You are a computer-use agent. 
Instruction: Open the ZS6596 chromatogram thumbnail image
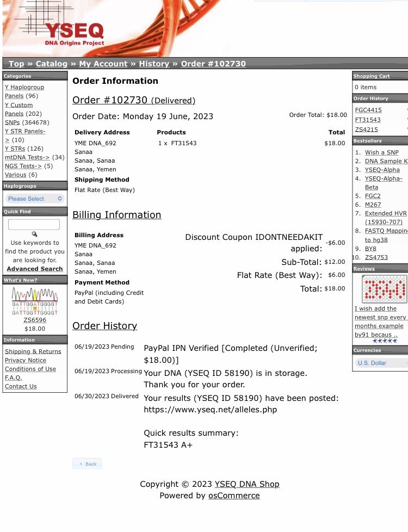pos(35,301)
